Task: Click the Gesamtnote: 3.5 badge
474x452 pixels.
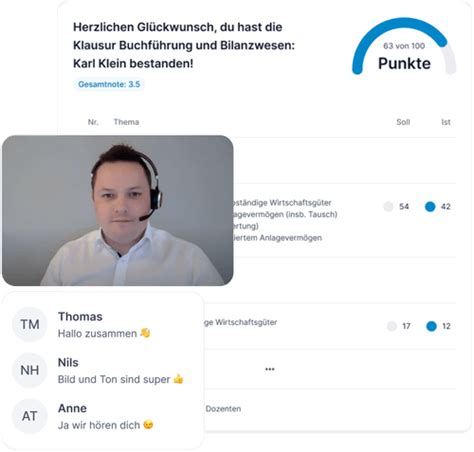Action: (109, 84)
